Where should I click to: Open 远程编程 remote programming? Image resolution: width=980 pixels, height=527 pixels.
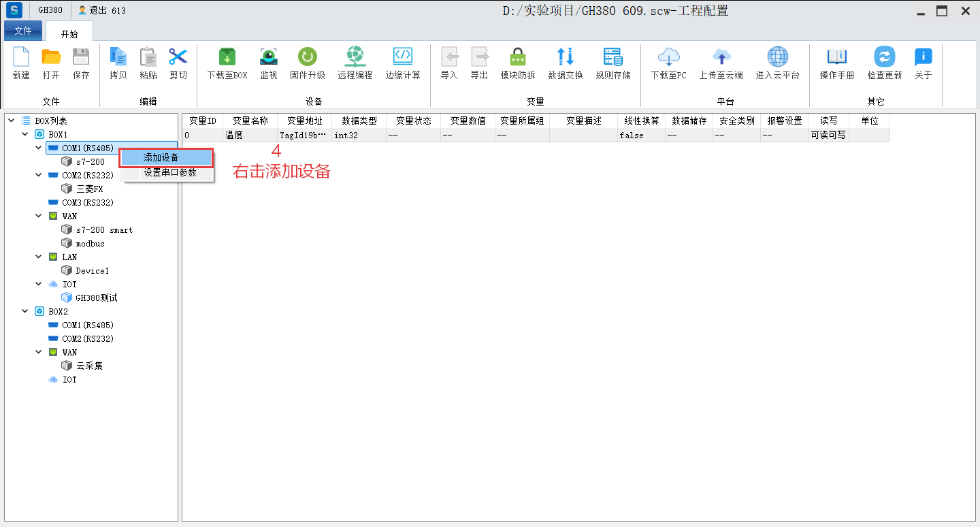(355, 57)
